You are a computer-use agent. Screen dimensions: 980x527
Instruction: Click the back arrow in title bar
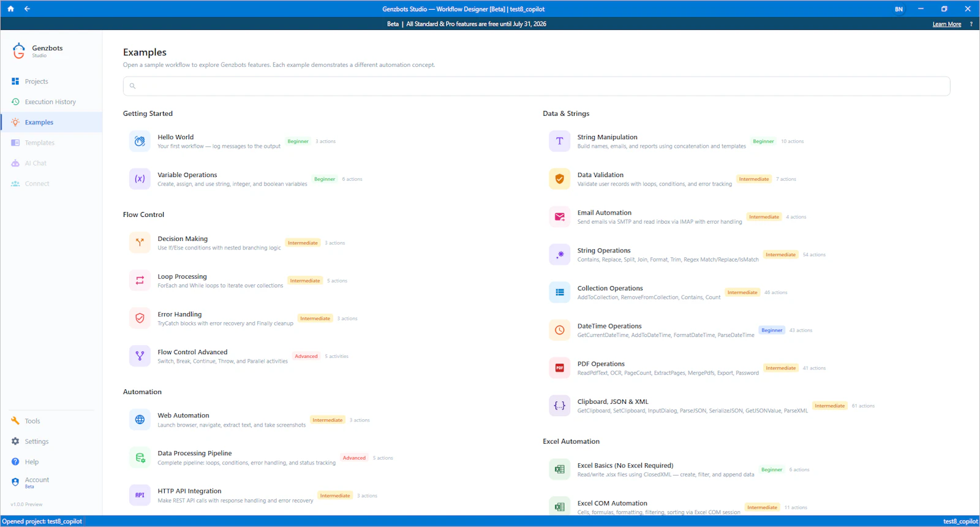pos(27,9)
